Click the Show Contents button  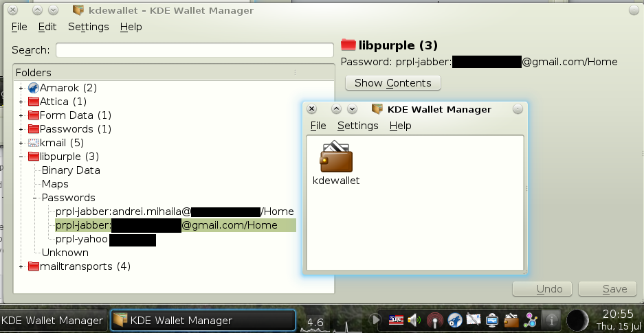point(393,83)
